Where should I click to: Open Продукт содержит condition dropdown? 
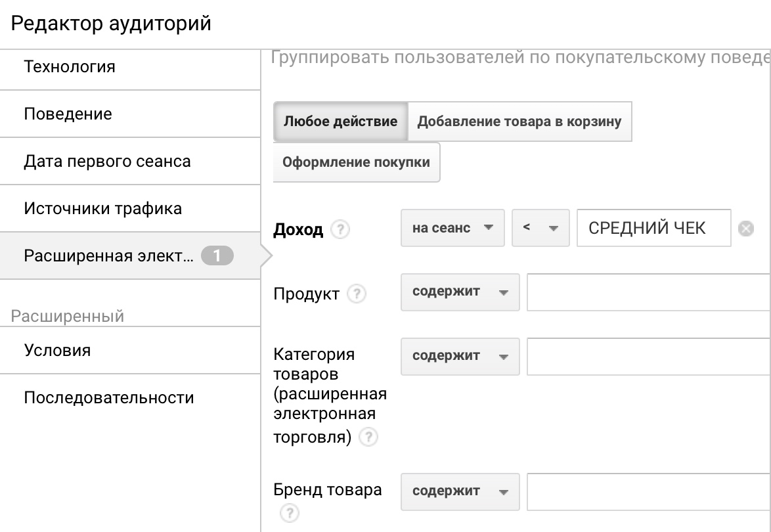click(460, 292)
